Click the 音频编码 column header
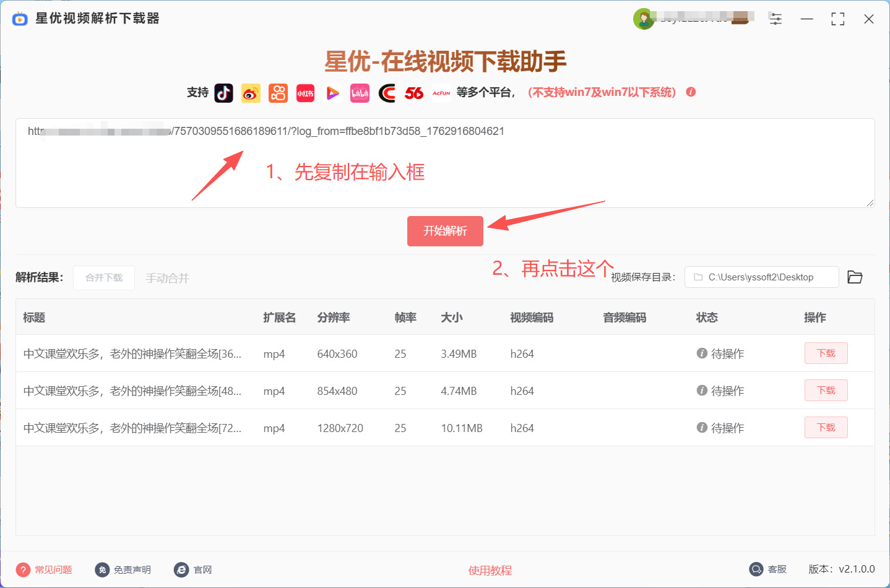 tap(624, 318)
